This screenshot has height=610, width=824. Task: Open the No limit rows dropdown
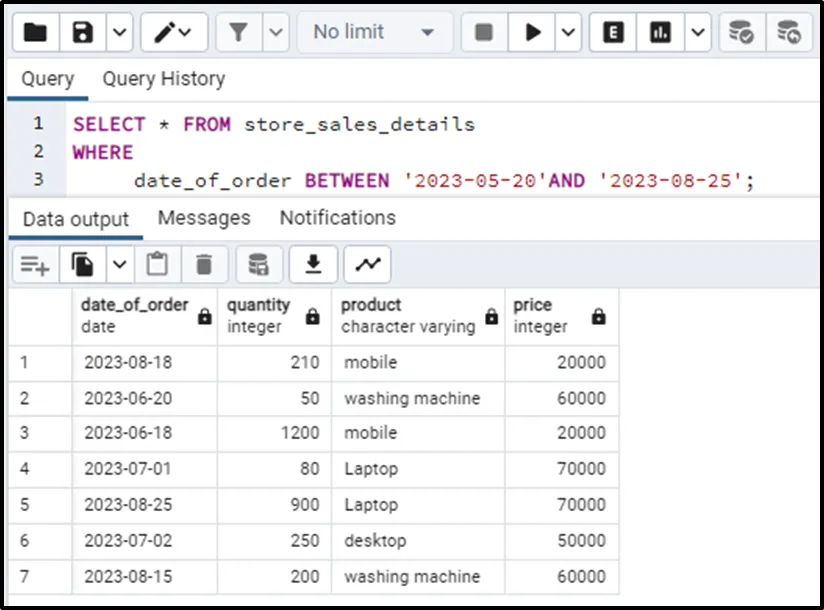374,33
